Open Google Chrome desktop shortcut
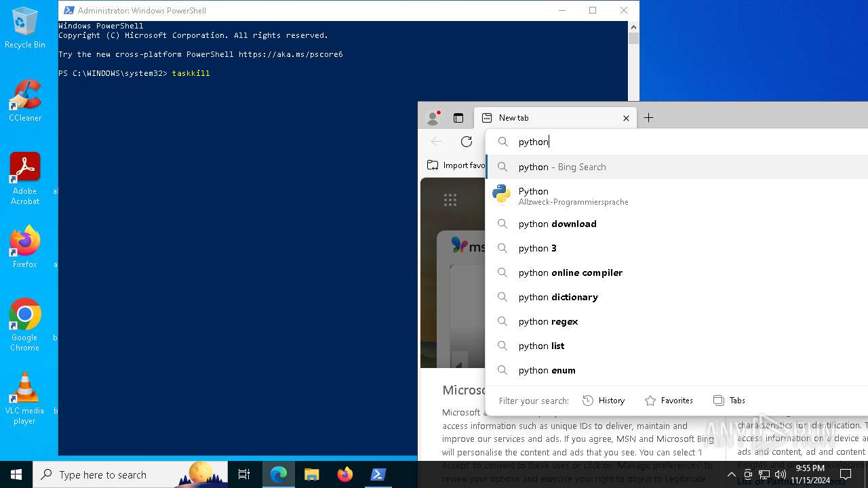The image size is (868, 488). (x=25, y=325)
